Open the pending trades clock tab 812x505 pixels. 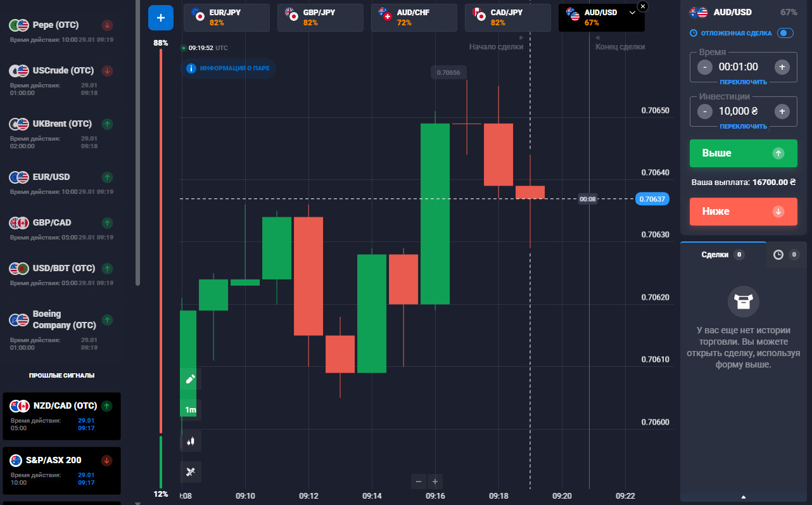click(785, 255)
